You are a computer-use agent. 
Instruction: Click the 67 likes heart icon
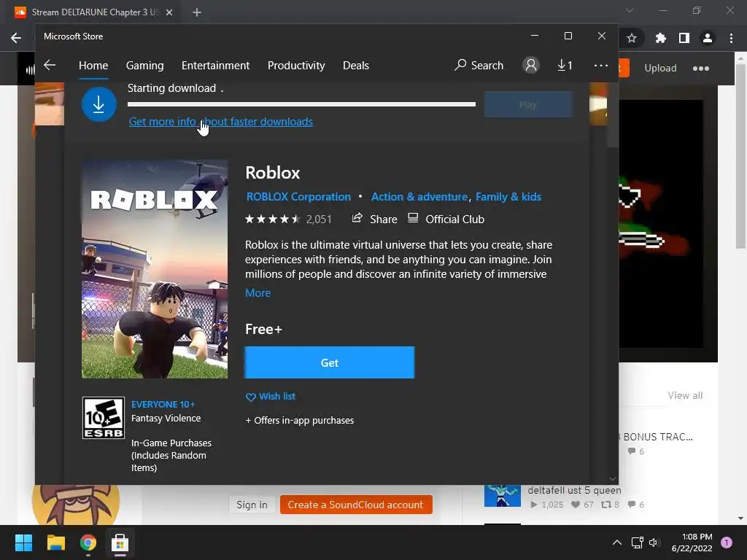point(576,505)
